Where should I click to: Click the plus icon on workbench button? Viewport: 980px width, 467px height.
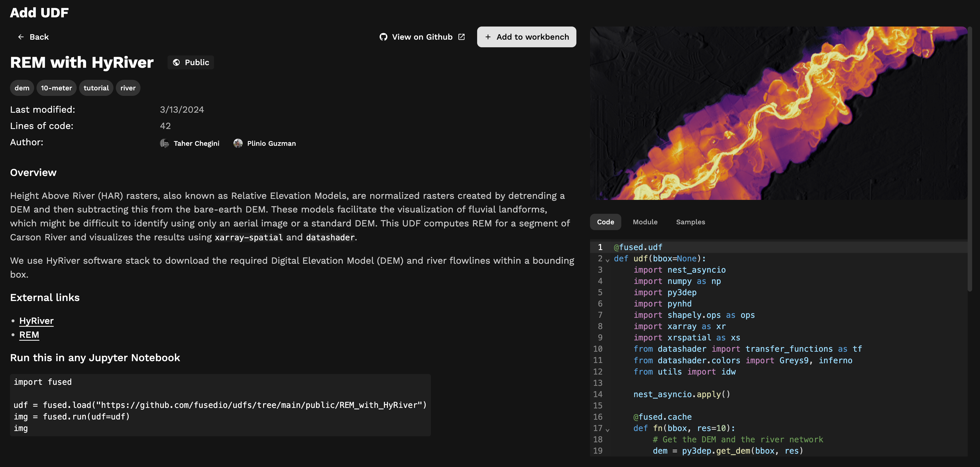pyautogui.click(x=488, y=37)
